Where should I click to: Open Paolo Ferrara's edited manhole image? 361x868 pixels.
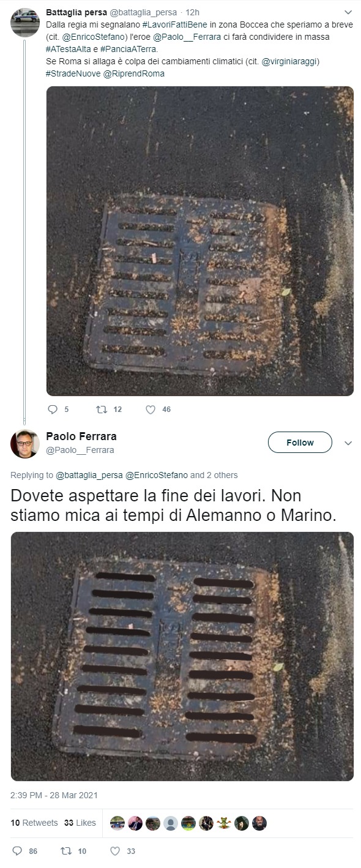(x=182, y=656)
